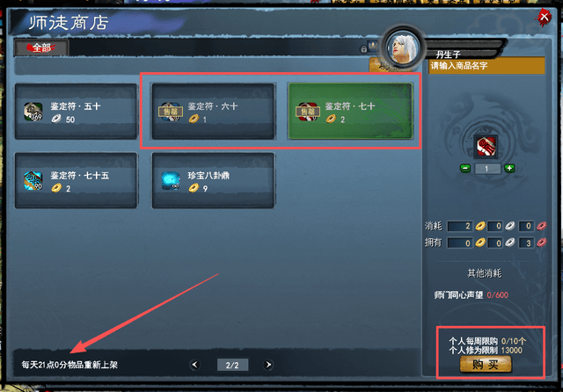Click the small lock icon near portrait

point(363,48)
